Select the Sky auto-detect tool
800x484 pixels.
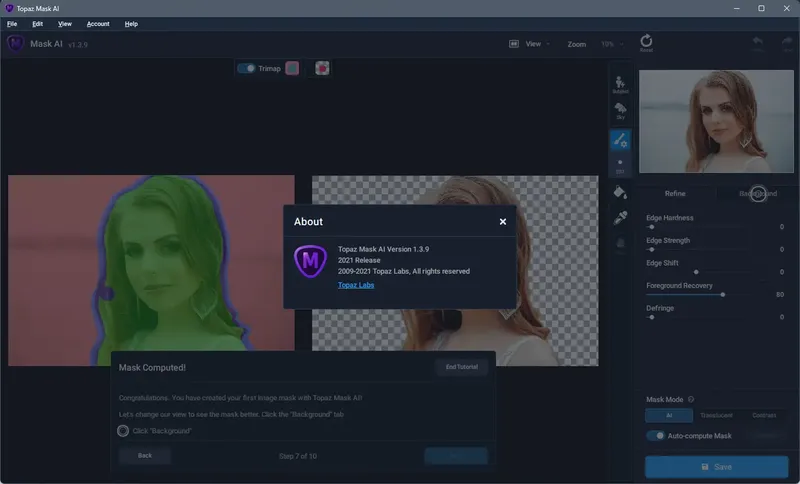coord(620,111)
